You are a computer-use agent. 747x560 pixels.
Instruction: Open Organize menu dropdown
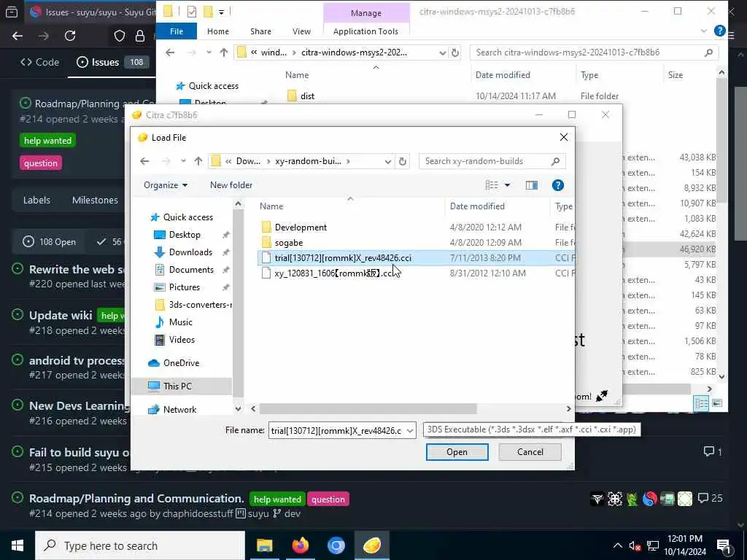pos(166,185)
